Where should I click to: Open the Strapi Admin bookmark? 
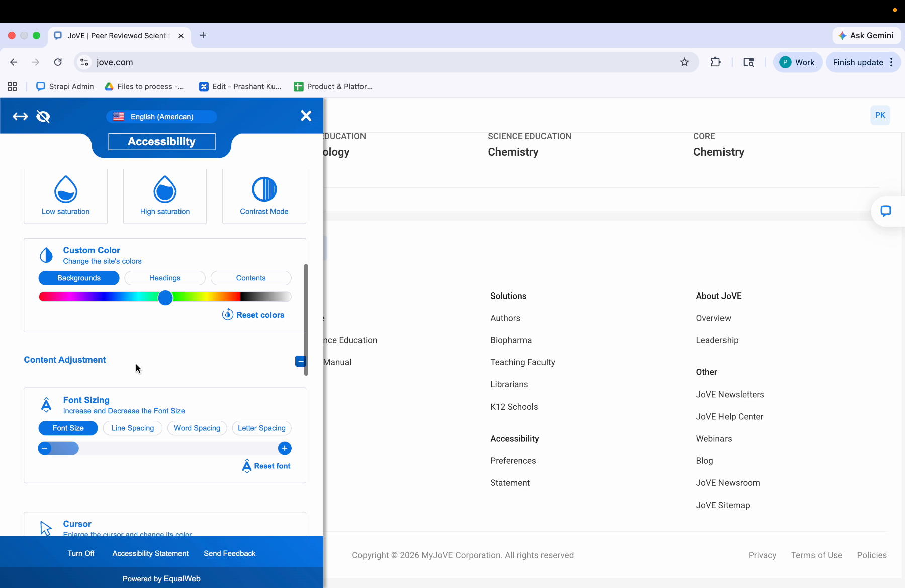[x=65, y=86]
